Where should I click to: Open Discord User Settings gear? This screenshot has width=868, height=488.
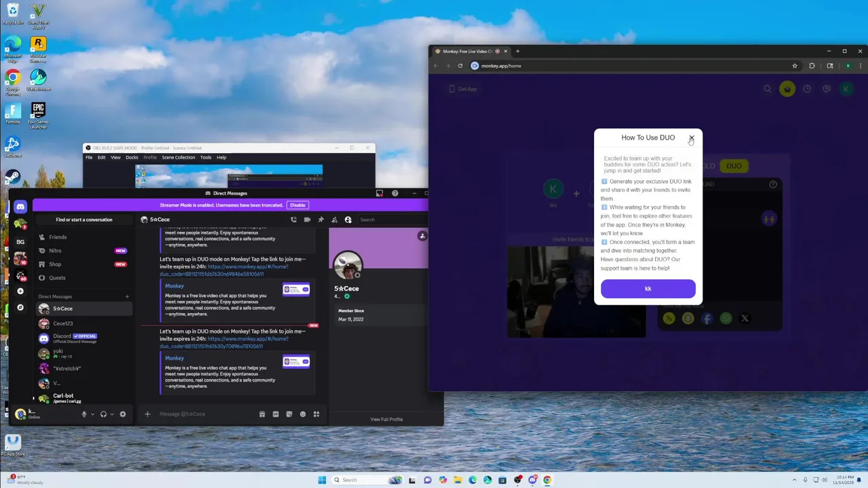click(x=123, y=414)
